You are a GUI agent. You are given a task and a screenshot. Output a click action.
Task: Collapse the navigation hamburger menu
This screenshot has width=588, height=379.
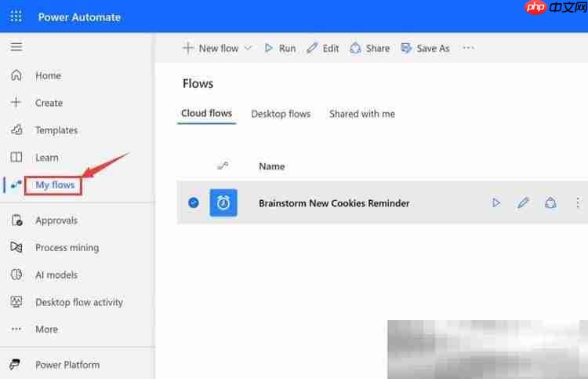coord(16,47)
